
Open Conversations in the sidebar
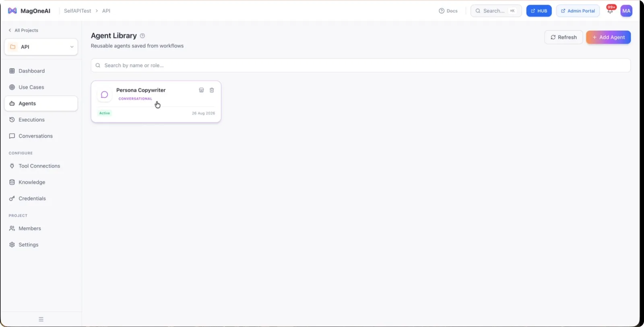[41, 136]
